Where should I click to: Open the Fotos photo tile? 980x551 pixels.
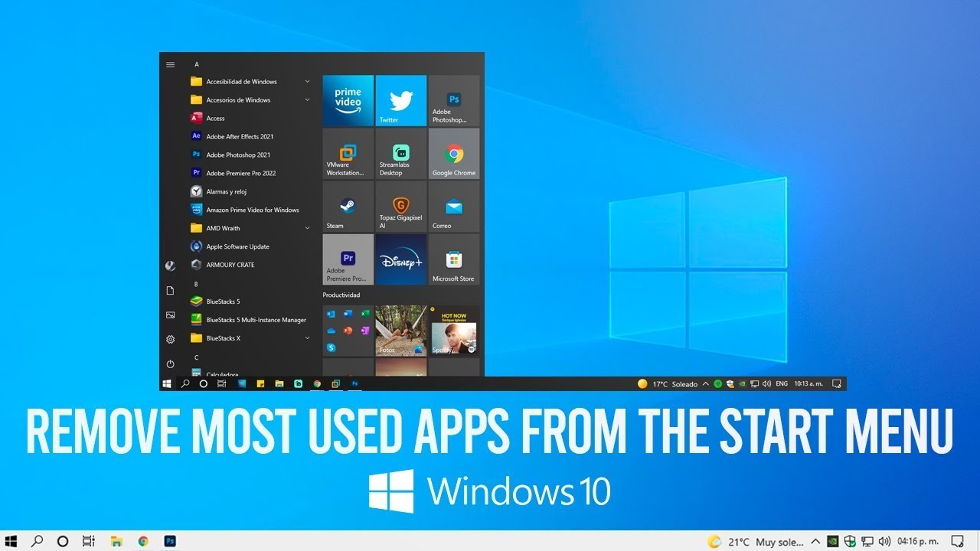(401, 331)
